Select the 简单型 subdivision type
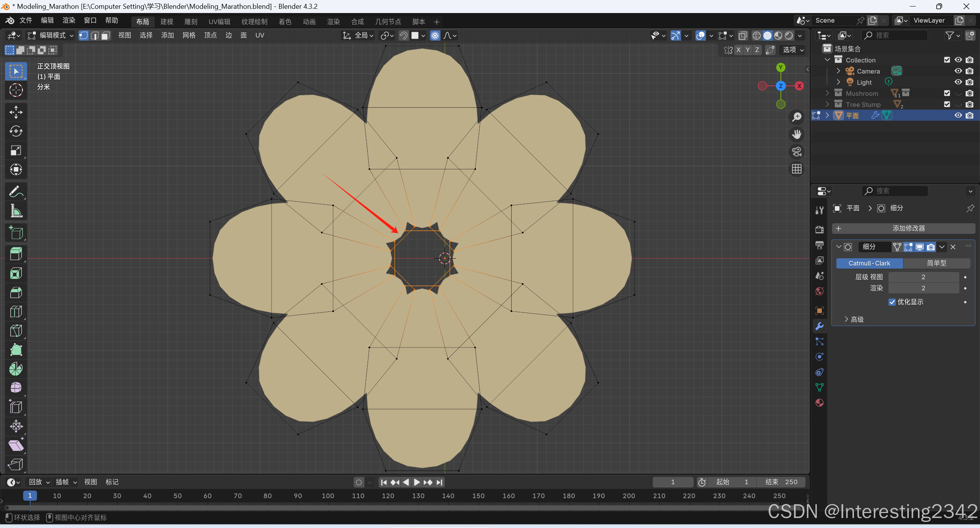 click(x=936, y=263)
